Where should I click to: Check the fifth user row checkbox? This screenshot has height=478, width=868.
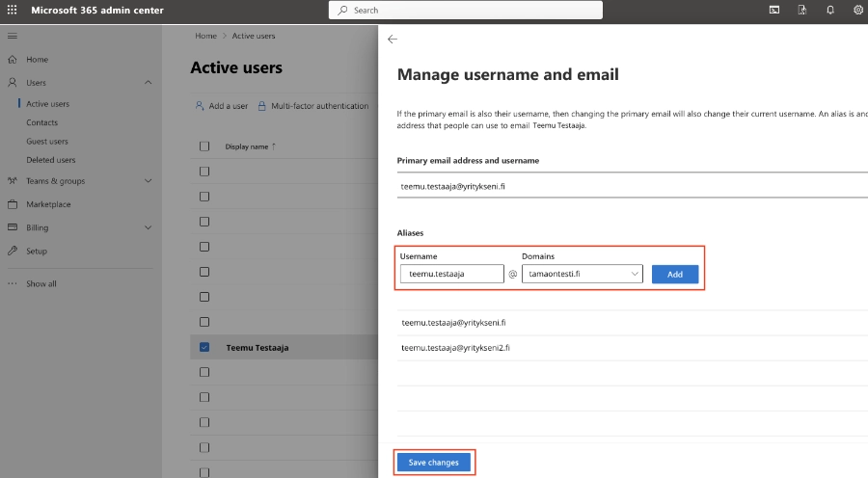pyautogui.click(x=204, y=272)
